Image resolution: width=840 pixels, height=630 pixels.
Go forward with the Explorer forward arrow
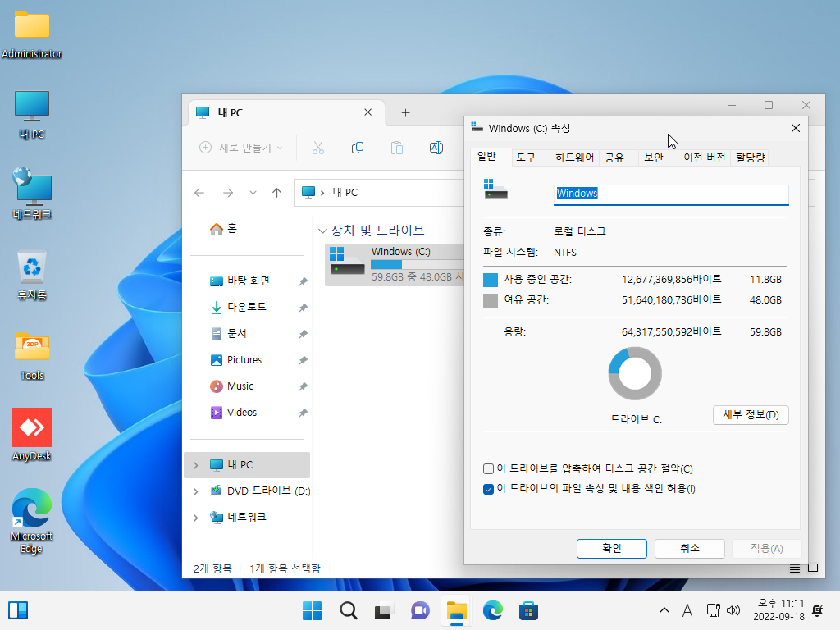tap(228, 193)
